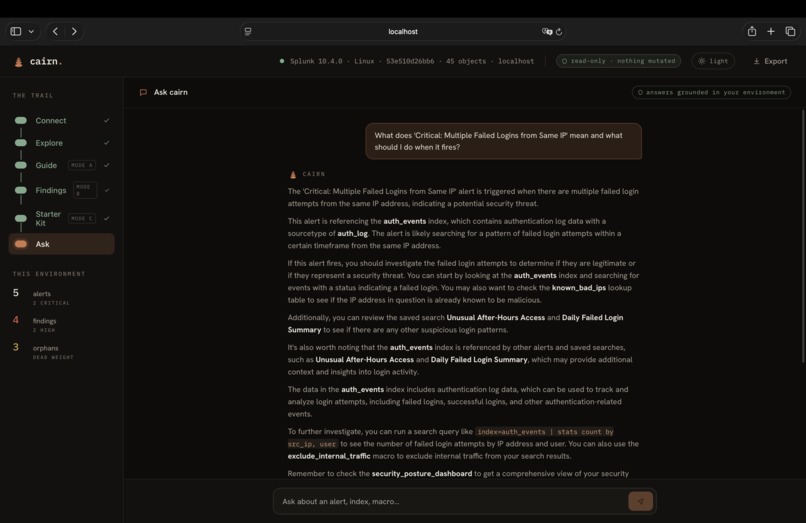Click the Findings step checkmark
This screenshot has height=523, width=806.
coord(106,190)
